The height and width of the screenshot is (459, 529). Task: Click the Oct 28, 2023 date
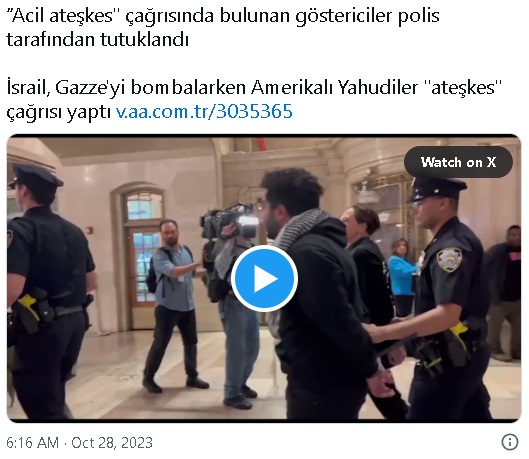click(112, 442)
